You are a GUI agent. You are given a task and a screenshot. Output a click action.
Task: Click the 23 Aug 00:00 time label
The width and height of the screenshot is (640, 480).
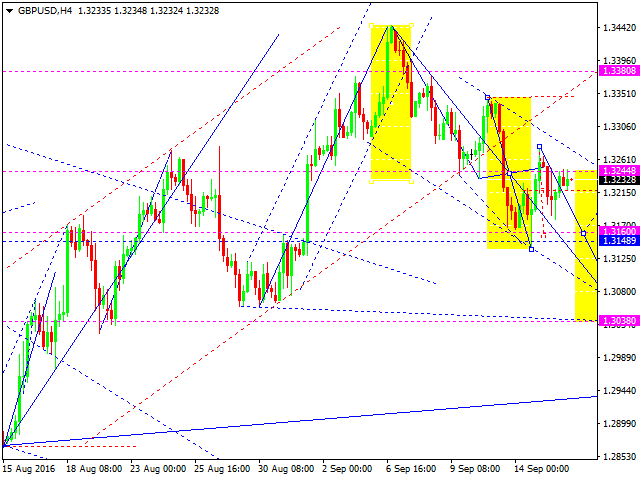point(158,469)
